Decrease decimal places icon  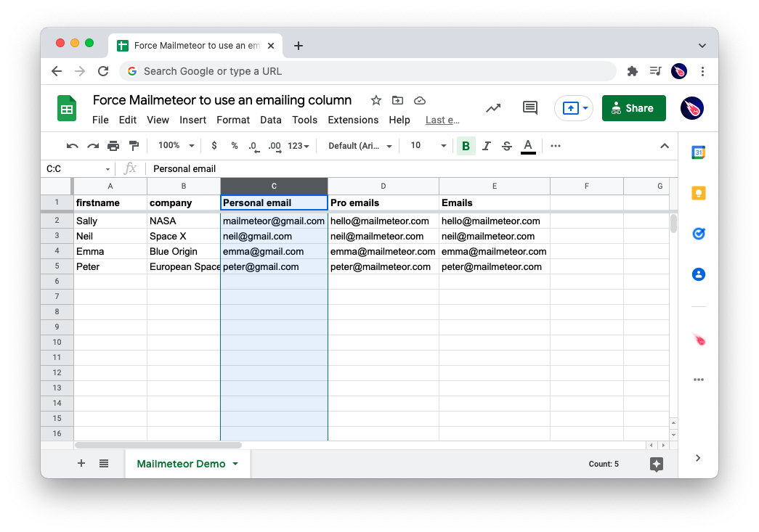click(x=253, y=147)
